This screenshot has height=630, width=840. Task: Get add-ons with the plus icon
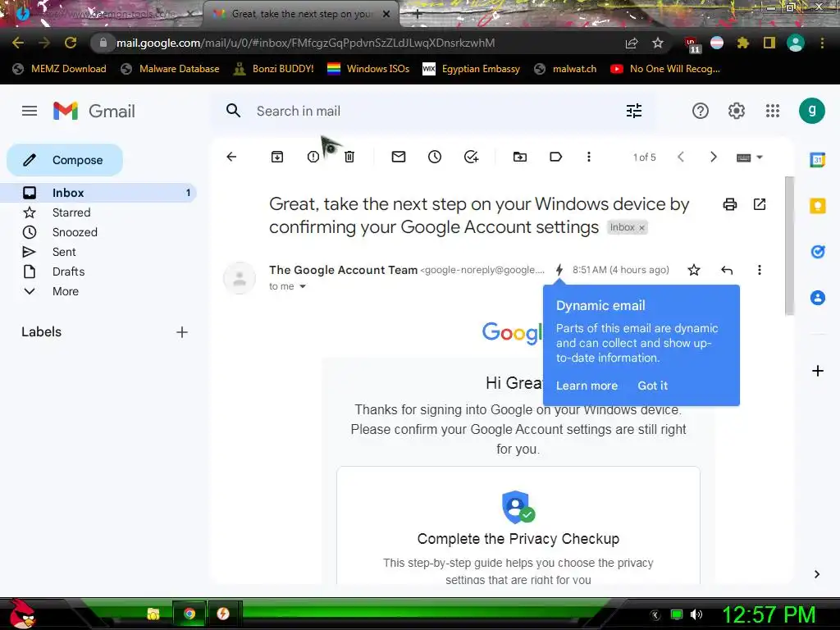[818, 371]
